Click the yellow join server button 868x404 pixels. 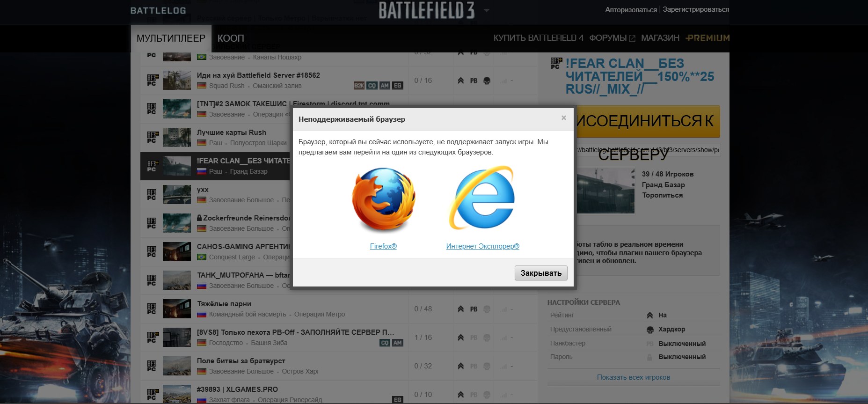(x=648, y=121)
